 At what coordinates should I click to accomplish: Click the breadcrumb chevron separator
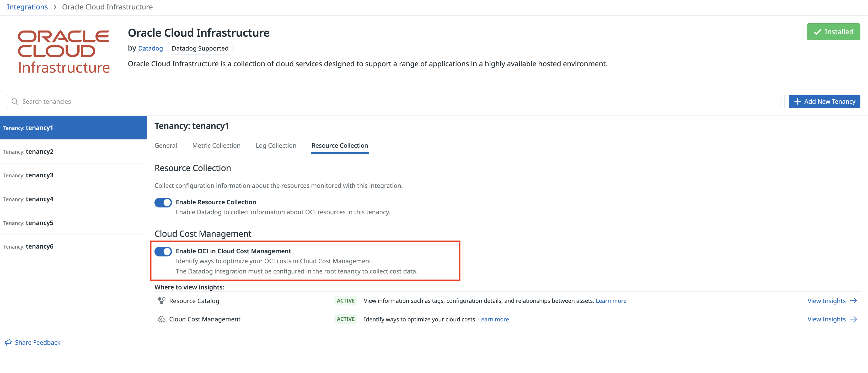click(x=55, y=7)
